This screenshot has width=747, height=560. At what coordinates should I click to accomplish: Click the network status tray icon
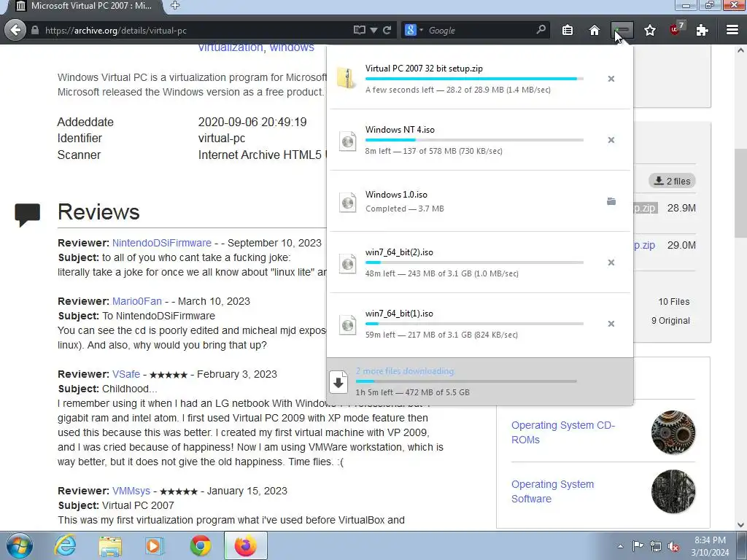click(656, 546)
